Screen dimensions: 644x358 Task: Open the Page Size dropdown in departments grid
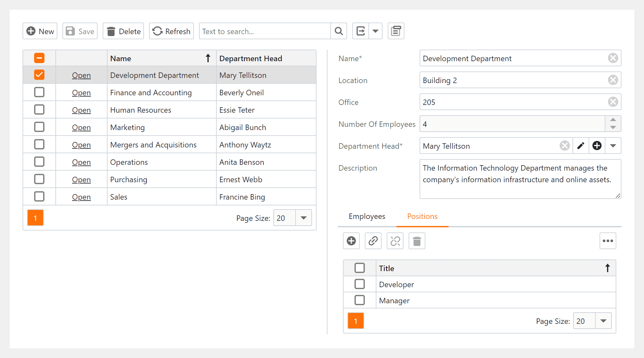pos(303,218)
